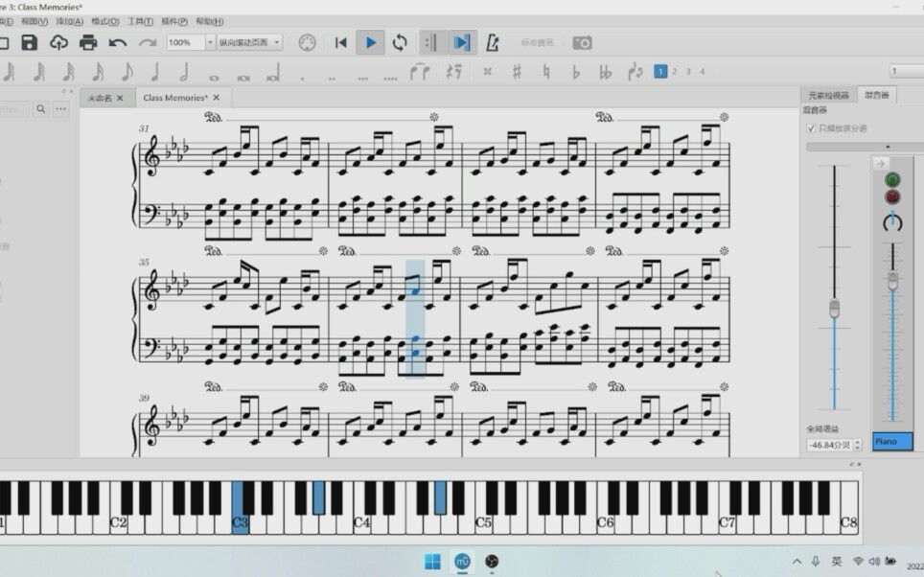
Task: Click the flip direction icon
Action: click(x=635, y=72)
